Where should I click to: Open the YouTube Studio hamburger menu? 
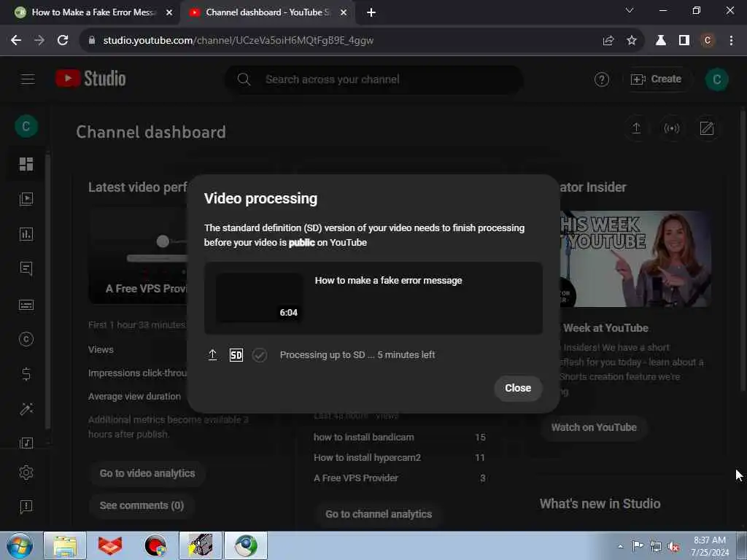(28, 79)
